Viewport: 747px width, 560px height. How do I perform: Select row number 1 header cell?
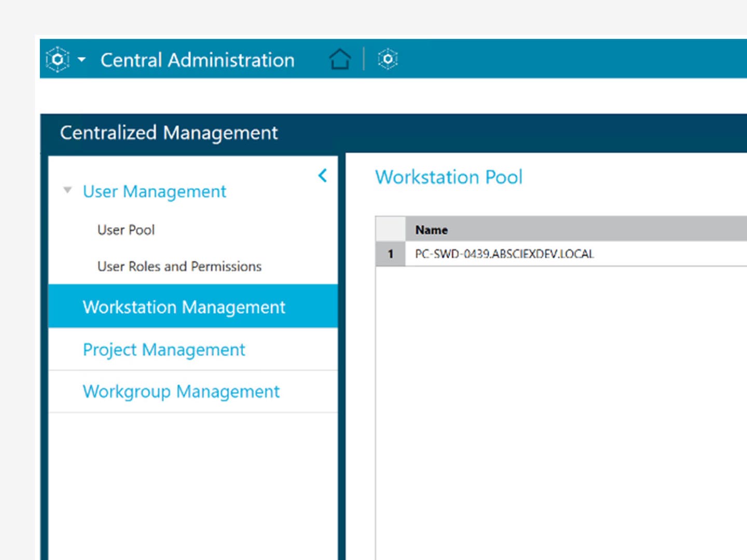point(391,254)
